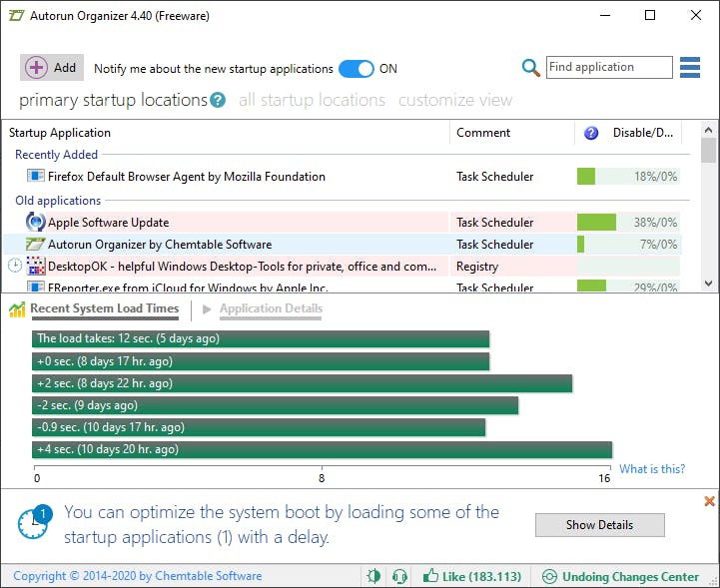Click the Autorun Organizer row icon
Screen dimensions: 720x588
pyautogui.click(x=35, y=245)
